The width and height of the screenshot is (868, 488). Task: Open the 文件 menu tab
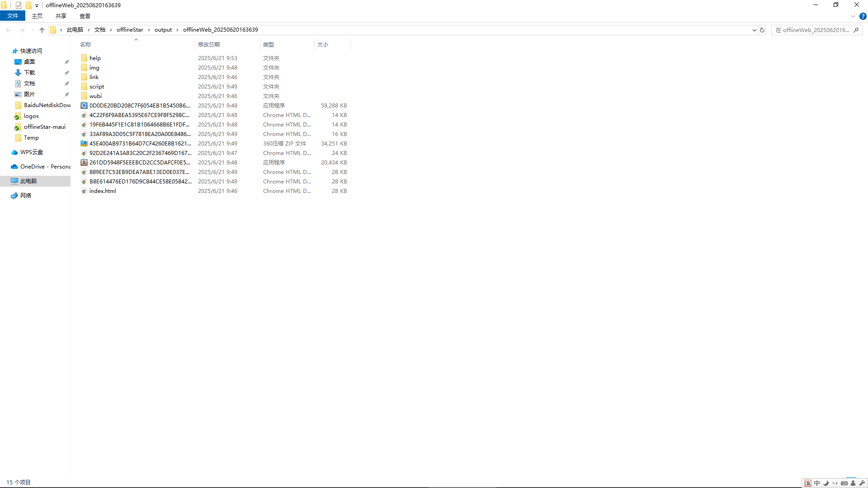coord(13,16)
